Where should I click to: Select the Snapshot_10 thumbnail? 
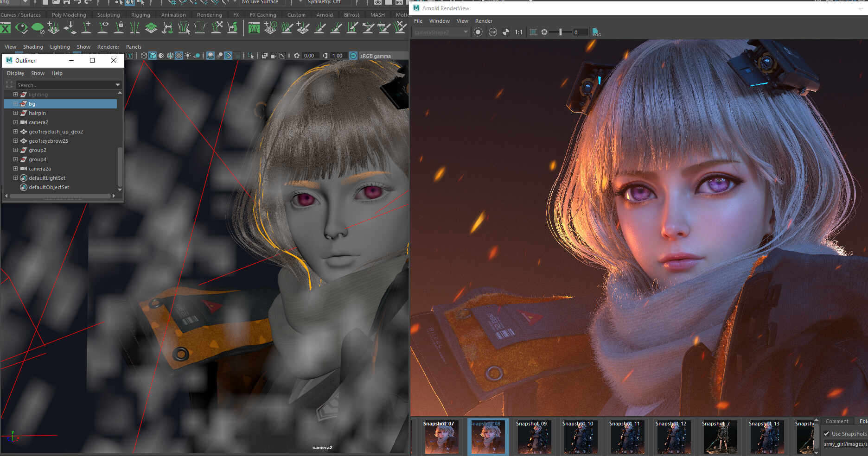(578, 437)
